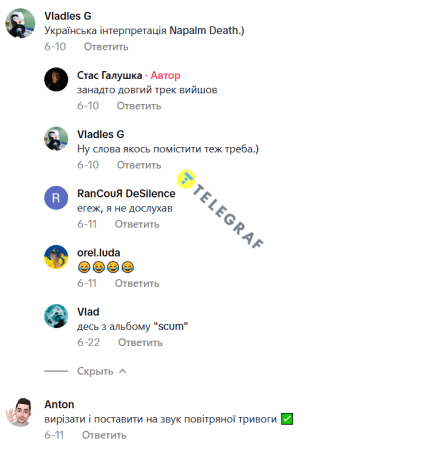Screen dimensions: 428x453
Task: Collapse replies with Скрыть
Action: 95,371
